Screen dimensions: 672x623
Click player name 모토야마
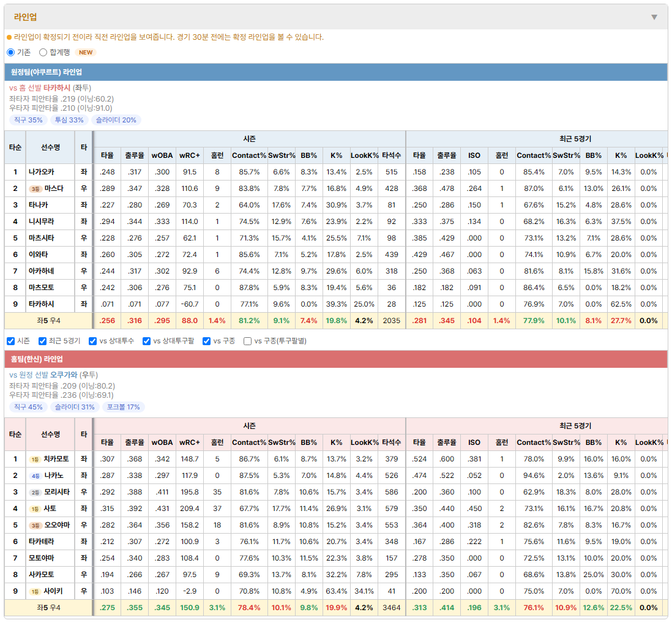[42, 558]
